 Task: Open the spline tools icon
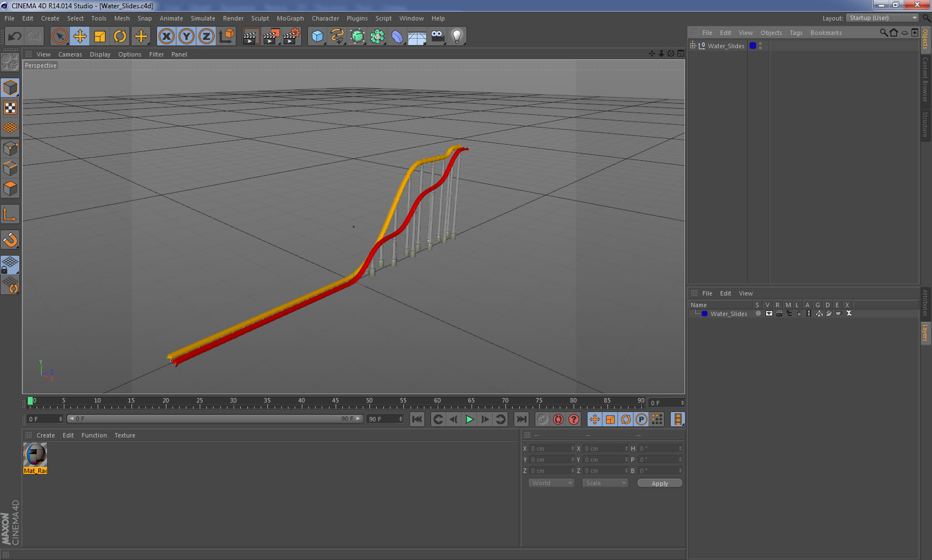337,37
